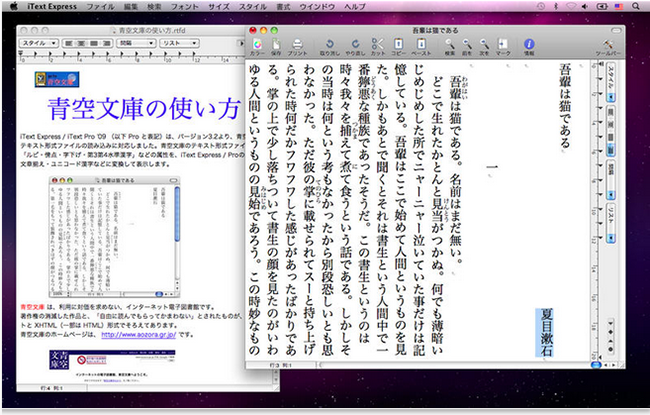
Task: Open Spotlight search in menu bar
Action: [x=635, y=6]
